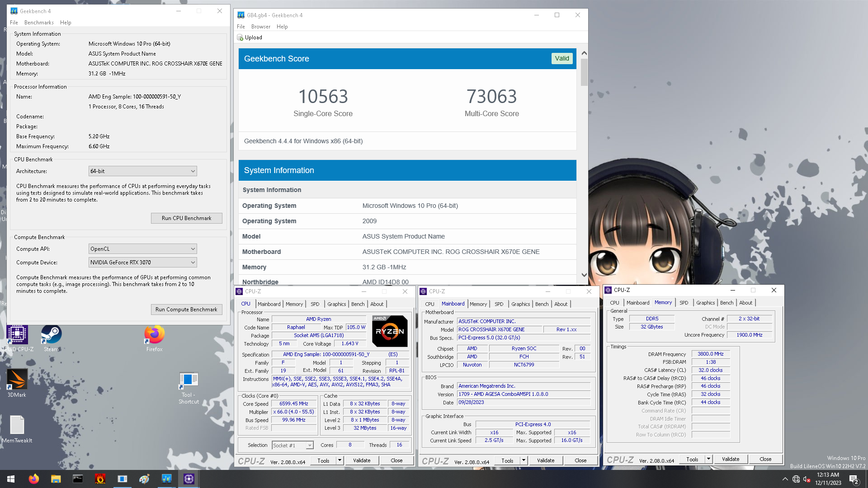Click the Upload icon in Geekbench results toolbar
The width and height of the screenshot is (868, 488).
(240, 38)
